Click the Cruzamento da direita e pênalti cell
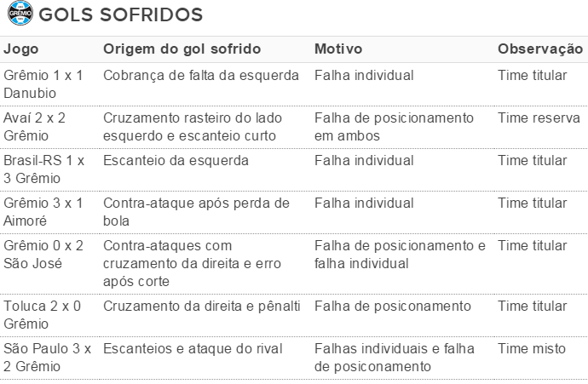588x384 pixels. [202, 307]
